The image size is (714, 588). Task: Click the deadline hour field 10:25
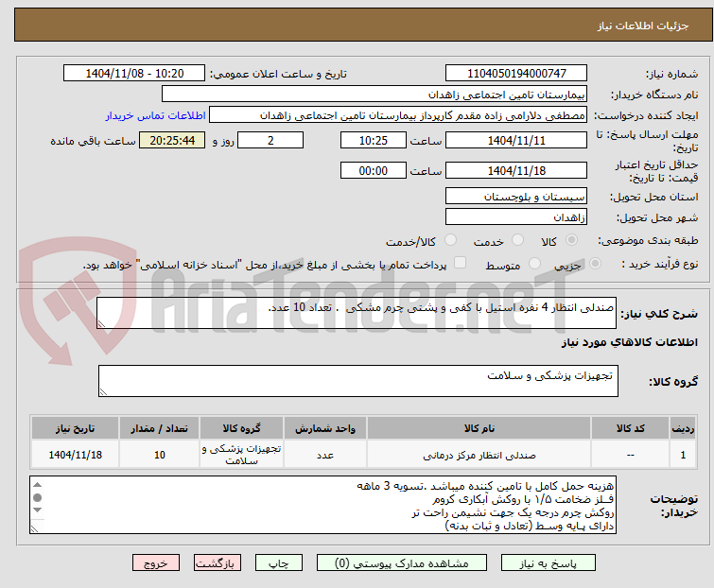tap(374, 140)
